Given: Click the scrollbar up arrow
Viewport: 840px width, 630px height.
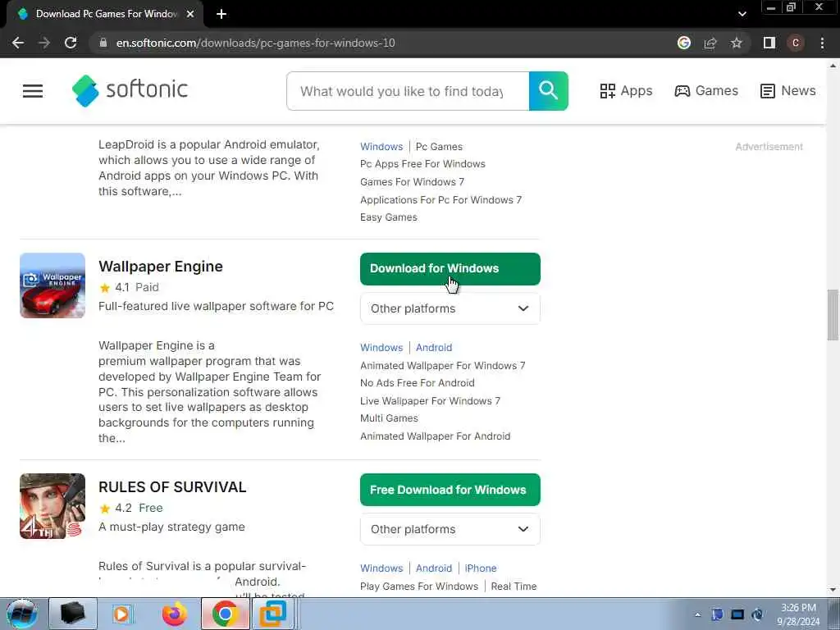Looking at the screenshot, I should point(833,66).
